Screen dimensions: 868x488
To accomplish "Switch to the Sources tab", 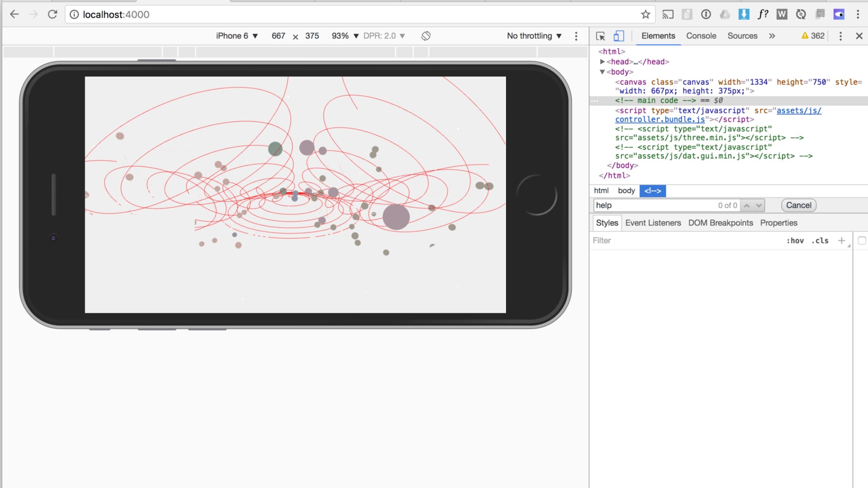I will 742,36.
